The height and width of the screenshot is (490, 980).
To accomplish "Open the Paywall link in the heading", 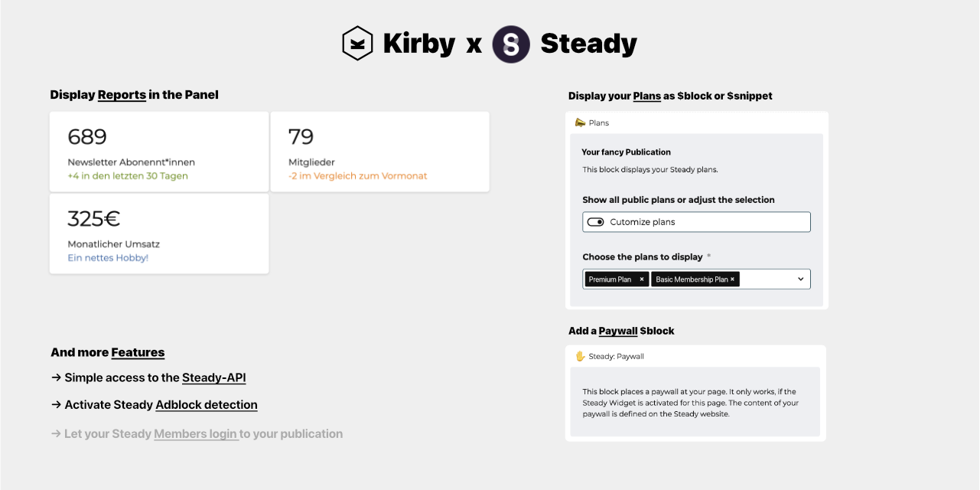I will coord(617,331).
